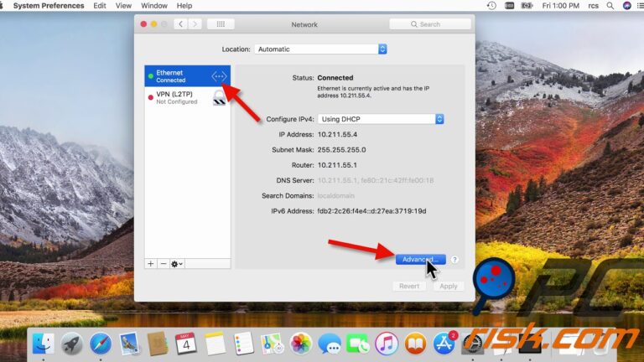Viewport: 644px width, 362px height.
Task: Open Calendar icon showing 4
Action: pyautogui.click(x=186, y=343)
